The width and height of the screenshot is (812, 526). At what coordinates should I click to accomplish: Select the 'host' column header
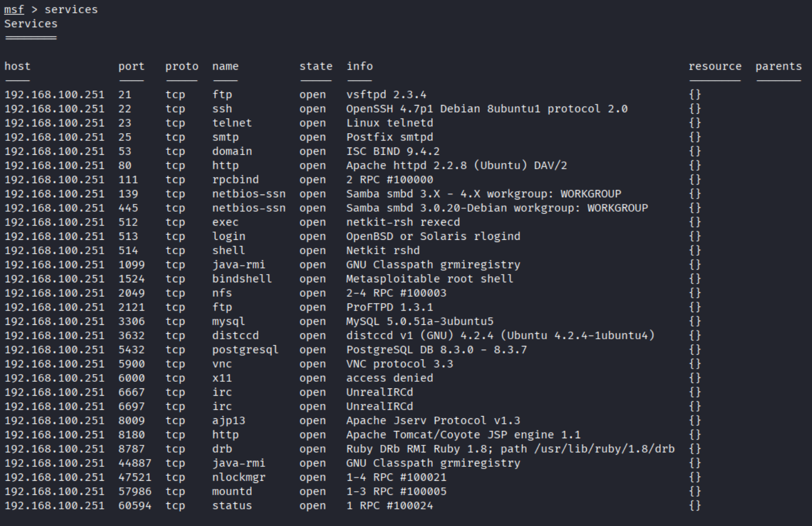[x=17, y=66]
